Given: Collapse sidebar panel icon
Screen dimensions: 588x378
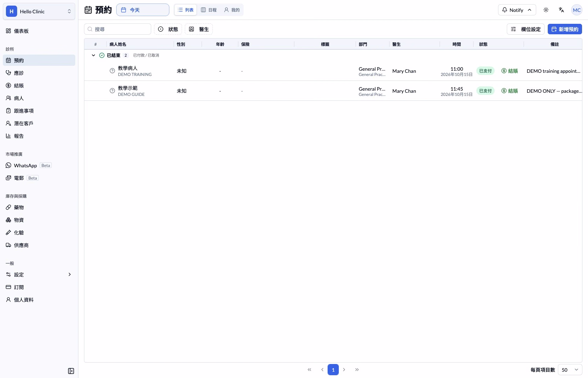Looking at the screenshot, I should (x=71, y=371).
